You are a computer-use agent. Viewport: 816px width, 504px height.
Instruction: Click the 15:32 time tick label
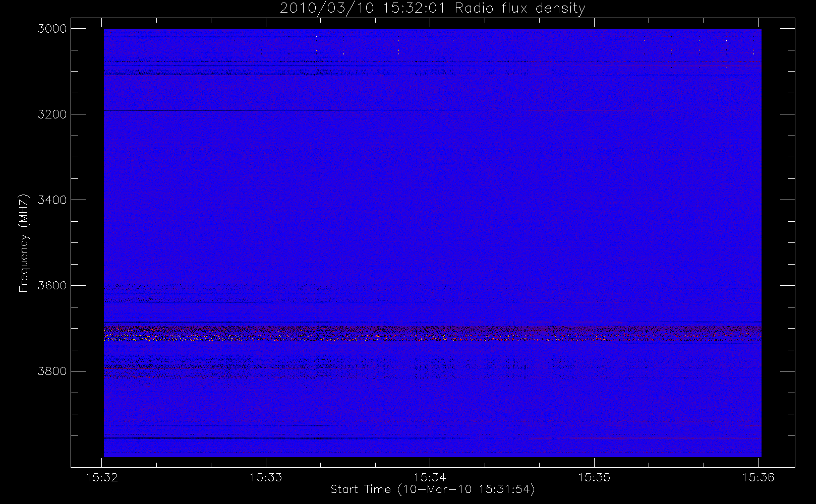102,477
